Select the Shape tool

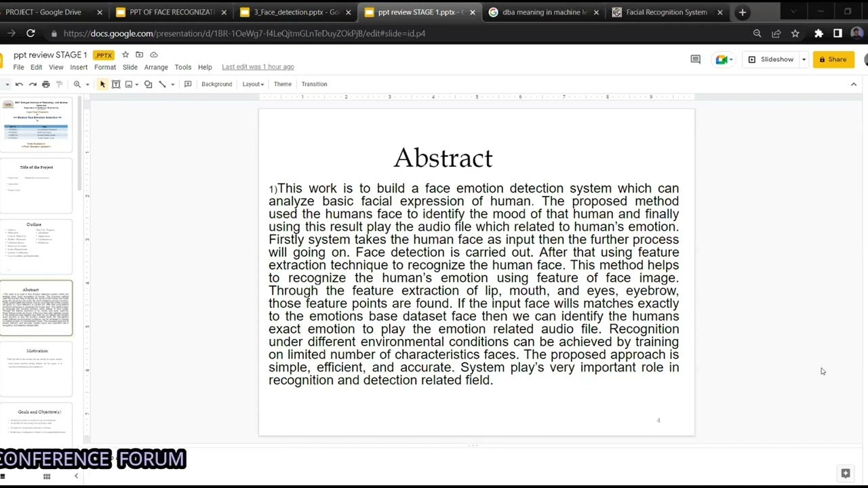pyautogui.click(x=148, y=84)
